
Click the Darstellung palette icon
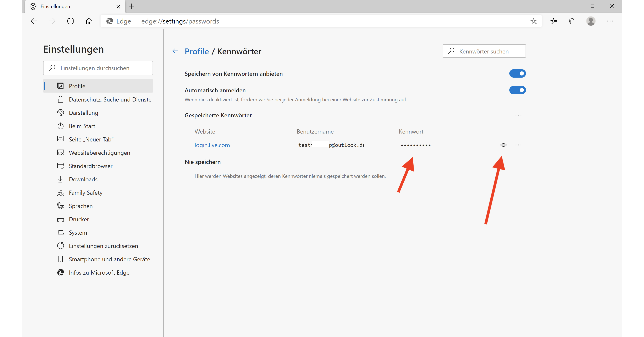[61, 113]
